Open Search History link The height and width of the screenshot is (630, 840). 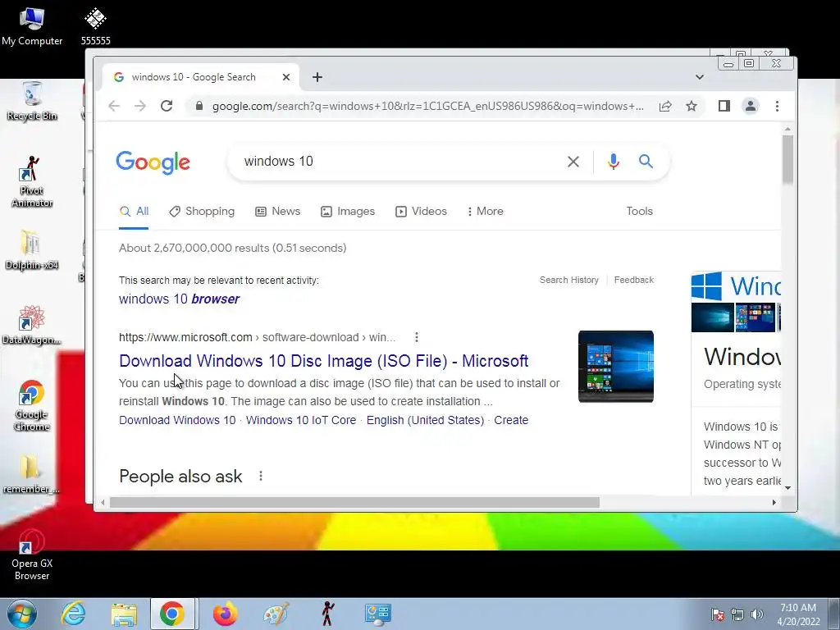569,280
